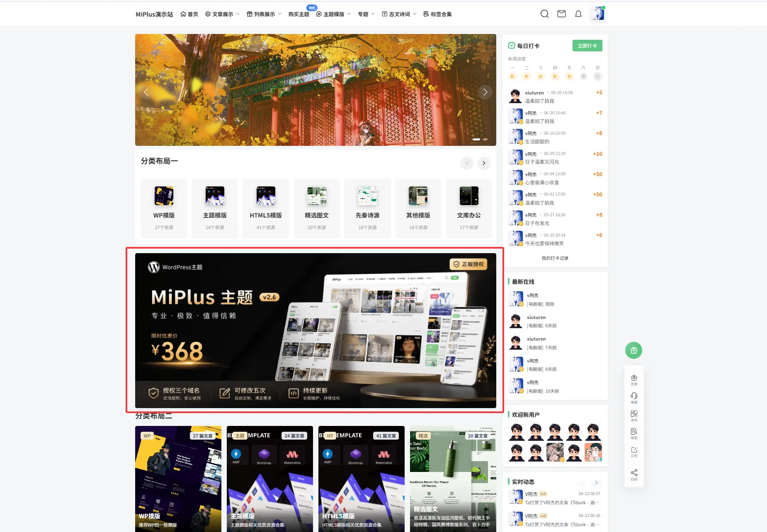Select second carousel slide indicator dot

tap(485, 140)
